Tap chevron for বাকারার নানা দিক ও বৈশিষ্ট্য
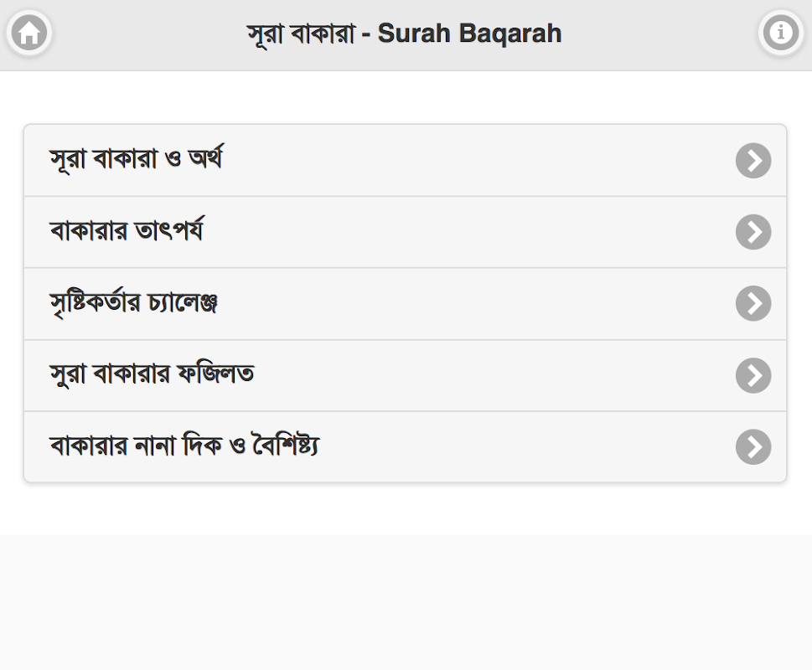This screenshot has height=670, width=812. click(x=753, y=447)
